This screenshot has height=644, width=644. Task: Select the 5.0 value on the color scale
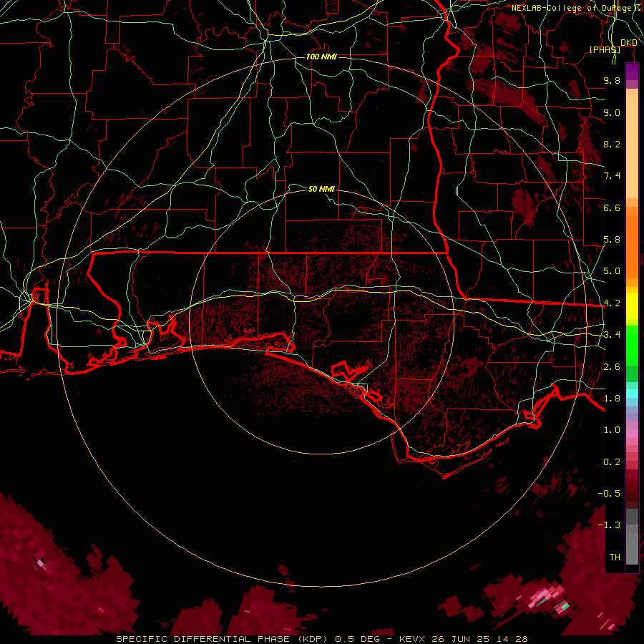pyautogui.click(x=612, y=271)
